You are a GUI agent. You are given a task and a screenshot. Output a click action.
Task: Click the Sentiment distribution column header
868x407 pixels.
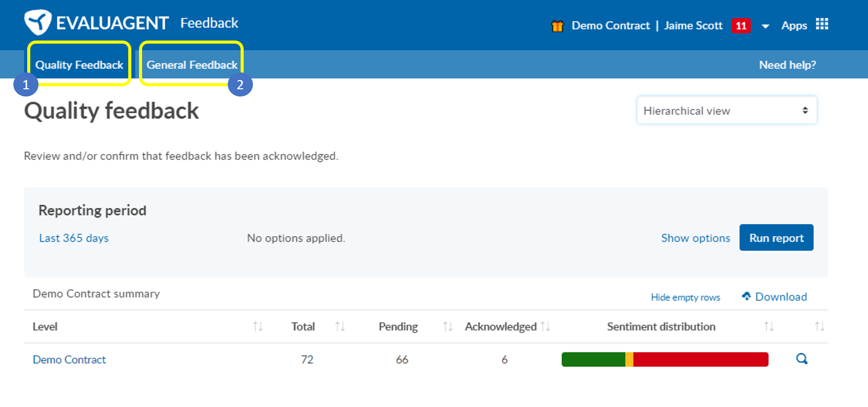point(661,326)
